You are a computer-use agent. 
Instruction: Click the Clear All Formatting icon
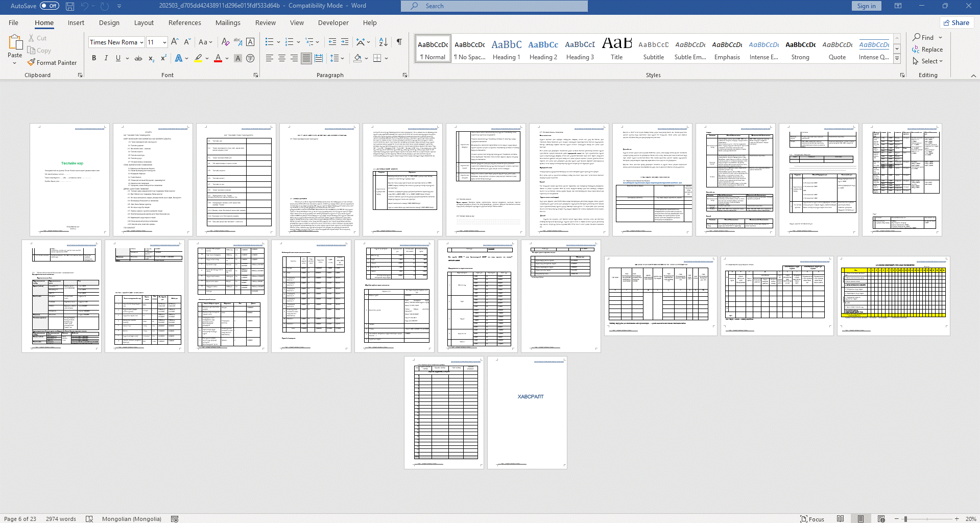[x=225, y=42]
